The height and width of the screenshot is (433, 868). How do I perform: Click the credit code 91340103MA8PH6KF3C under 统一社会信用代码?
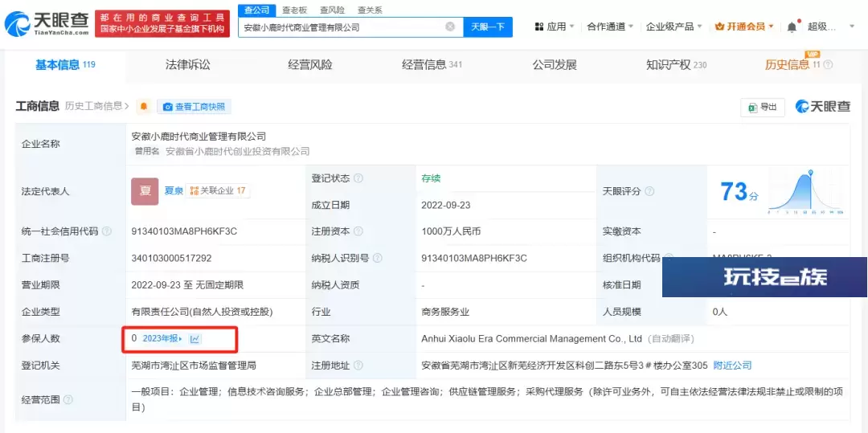[x=184, y=231]
